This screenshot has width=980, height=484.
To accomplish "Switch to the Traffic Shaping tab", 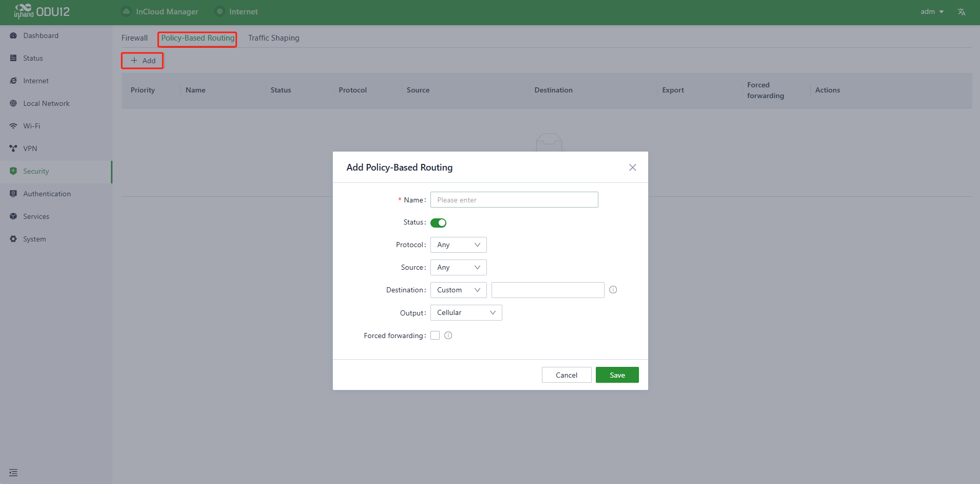I will click(x=273, y=38).
